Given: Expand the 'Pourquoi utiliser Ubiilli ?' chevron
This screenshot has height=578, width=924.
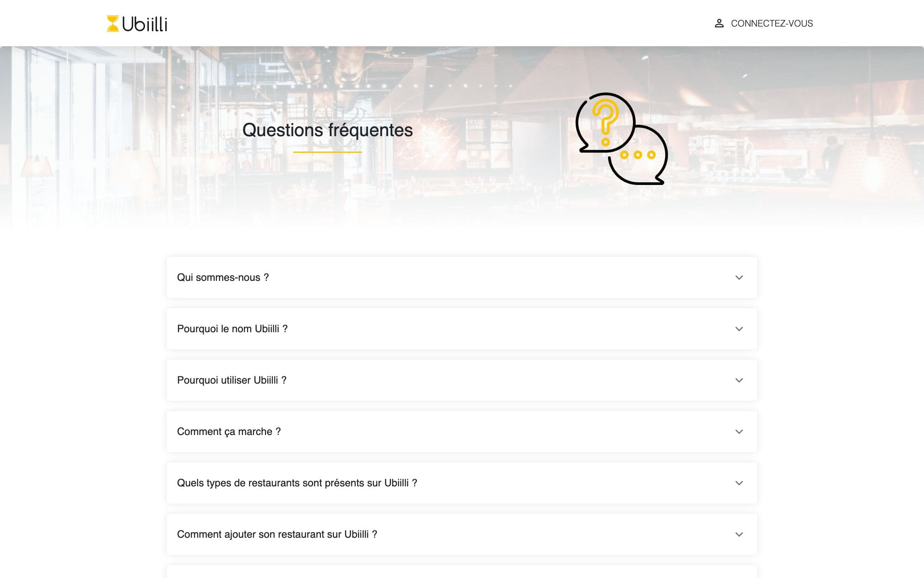Looking at the screenshot, I should (739, 380).
